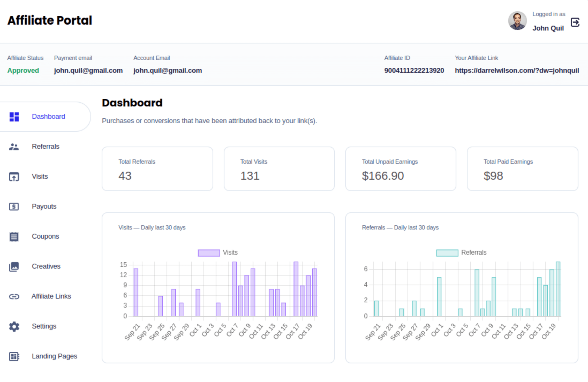Select the Dashboard grid icon in sidebar
Viewport: 588px width, 382px height.
[13, 116]
